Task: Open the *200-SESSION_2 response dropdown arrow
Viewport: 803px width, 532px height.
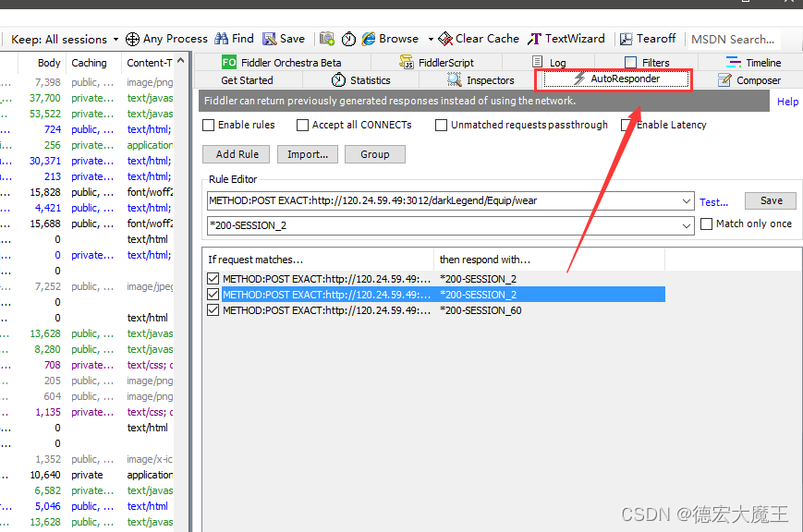Action: [x=687, y=225]
